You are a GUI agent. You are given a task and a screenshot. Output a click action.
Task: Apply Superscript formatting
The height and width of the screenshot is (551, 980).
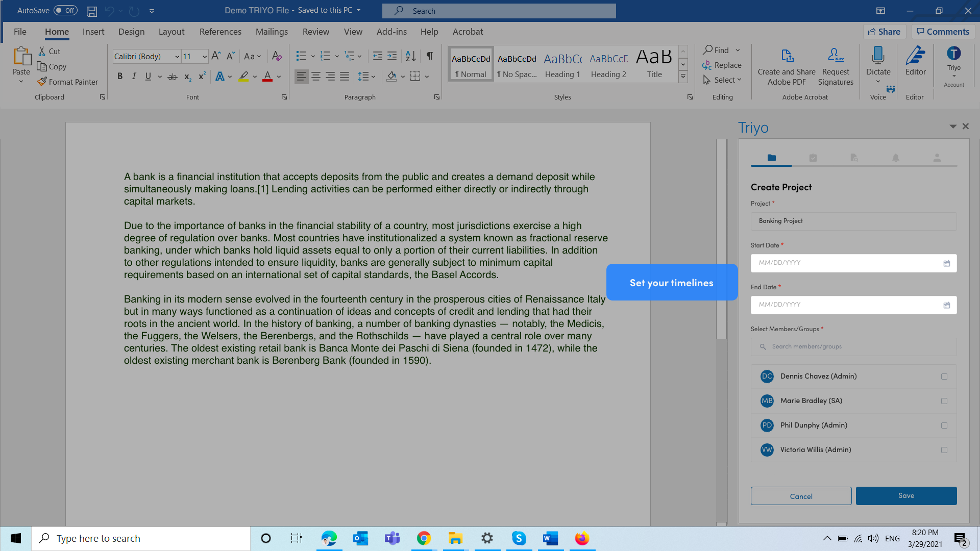(202, 77)
